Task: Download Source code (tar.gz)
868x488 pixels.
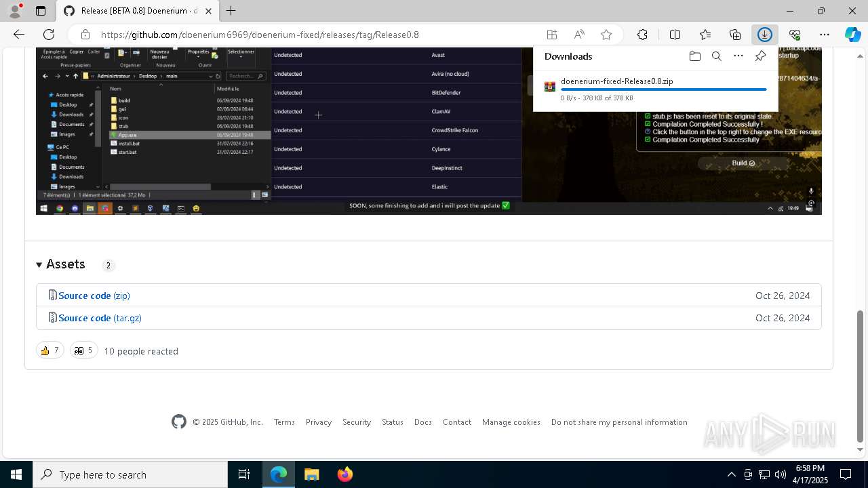Action: pos(100,318)
